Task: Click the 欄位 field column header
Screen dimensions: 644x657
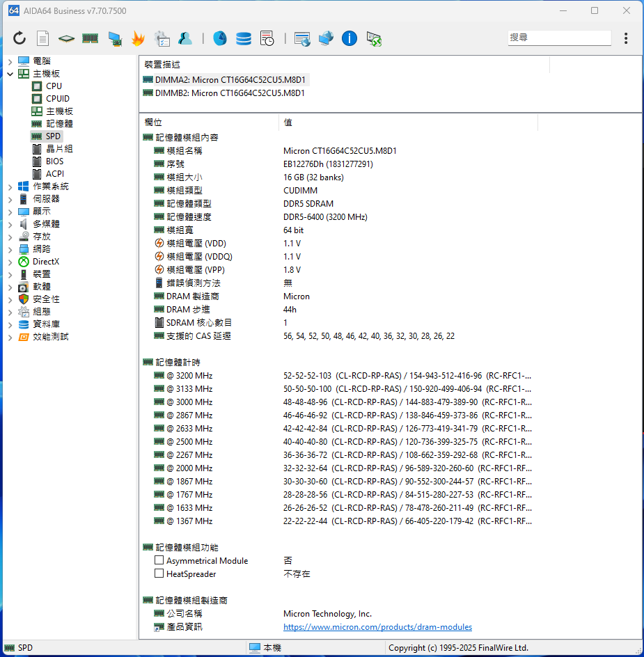Action: pos(209,122)
